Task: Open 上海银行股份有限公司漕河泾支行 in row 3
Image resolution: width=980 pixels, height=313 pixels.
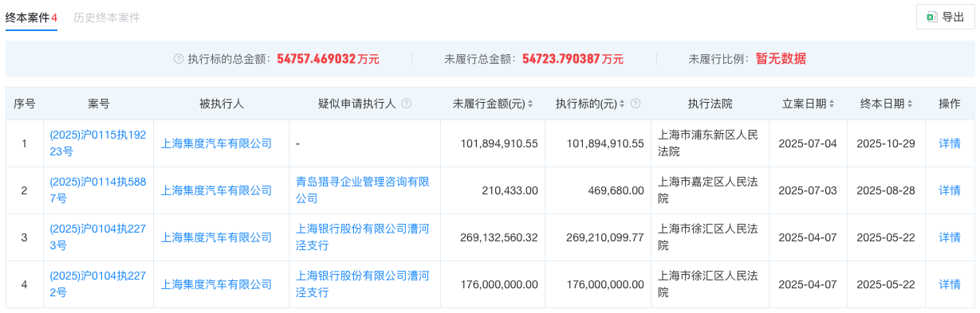Action: click(x=363, y=237)
